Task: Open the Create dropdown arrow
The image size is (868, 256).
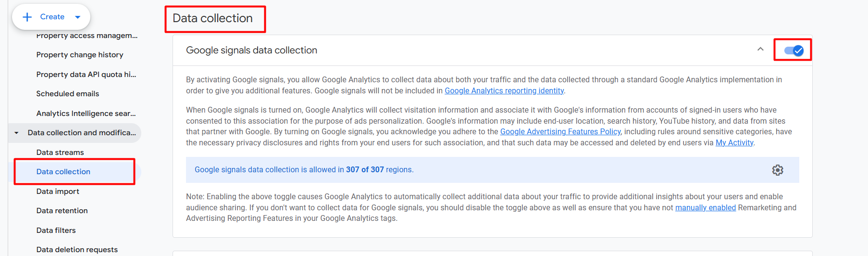Action: click(x=78, y=17)
